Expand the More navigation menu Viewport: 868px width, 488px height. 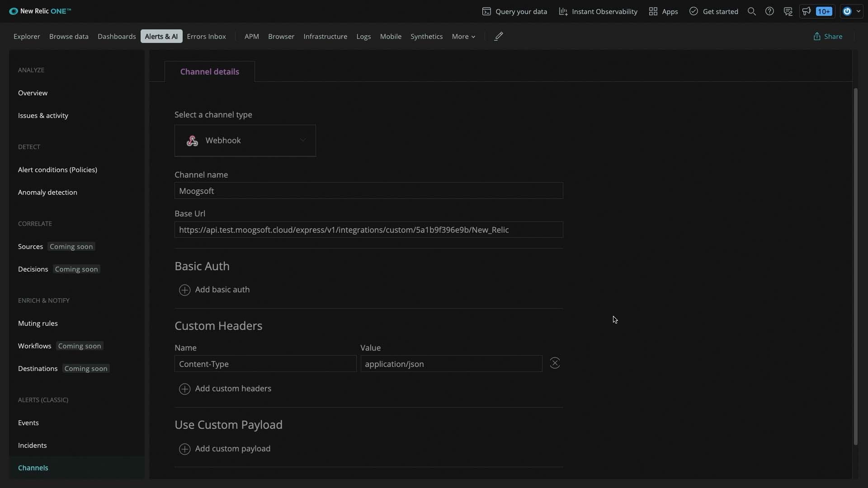click(463, 36)
